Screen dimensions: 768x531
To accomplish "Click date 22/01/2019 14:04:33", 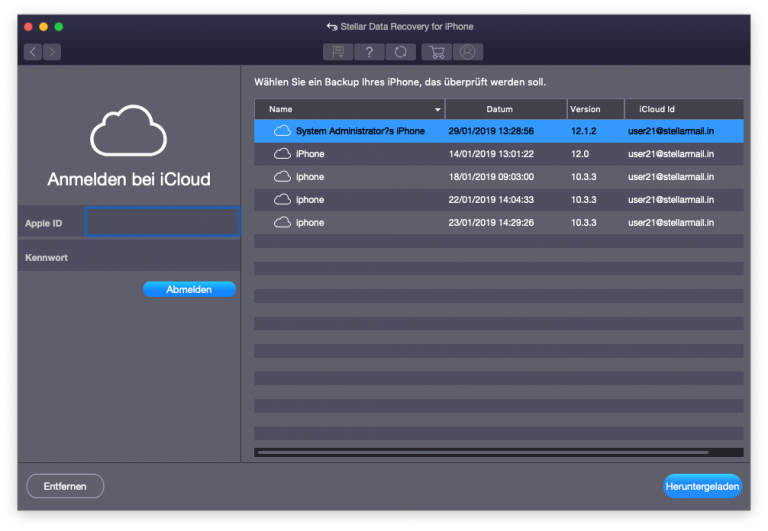I will click(x=491, y=200).
